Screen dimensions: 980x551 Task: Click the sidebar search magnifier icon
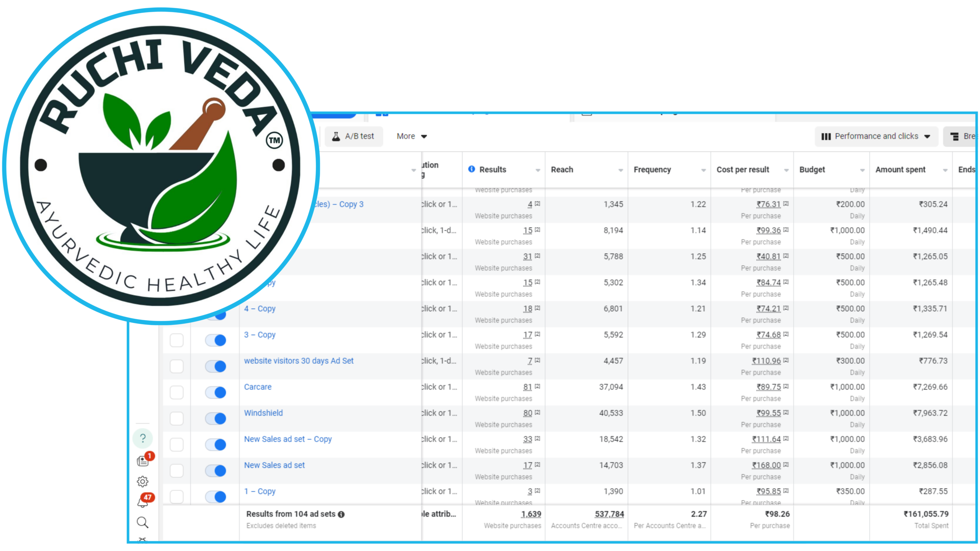click(x=142, y=522)
